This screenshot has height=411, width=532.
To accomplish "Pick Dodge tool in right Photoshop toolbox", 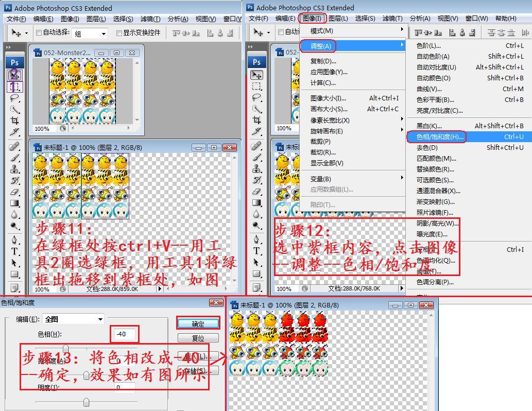I will click(257, 226).
